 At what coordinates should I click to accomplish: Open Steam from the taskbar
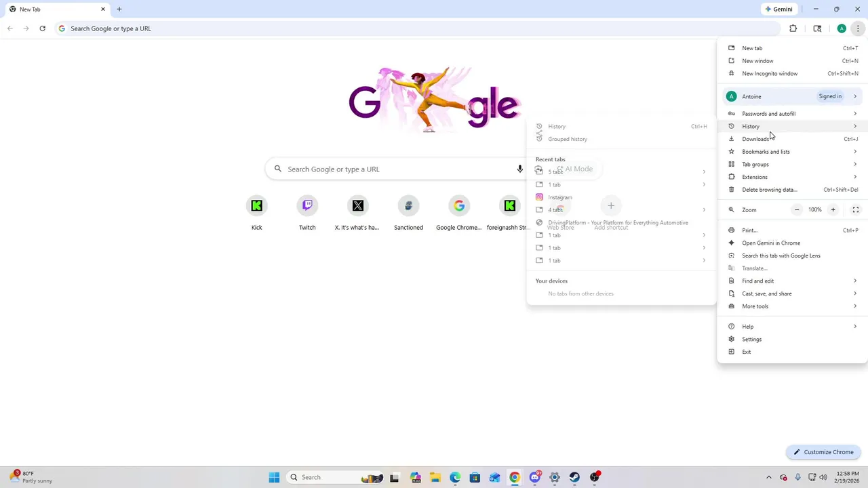tap(574, 477)
